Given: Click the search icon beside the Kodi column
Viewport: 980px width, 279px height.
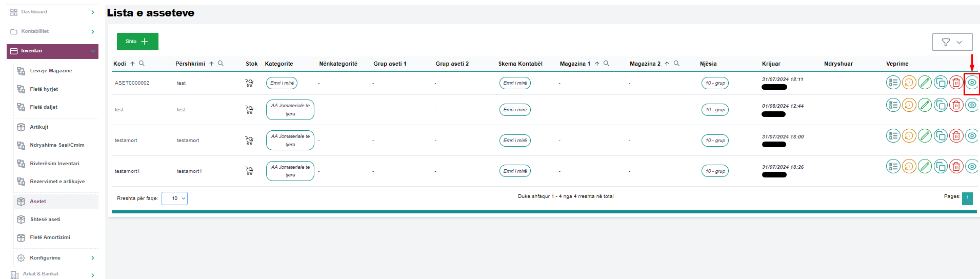Looking at the screenshot, I should (142, 64).
